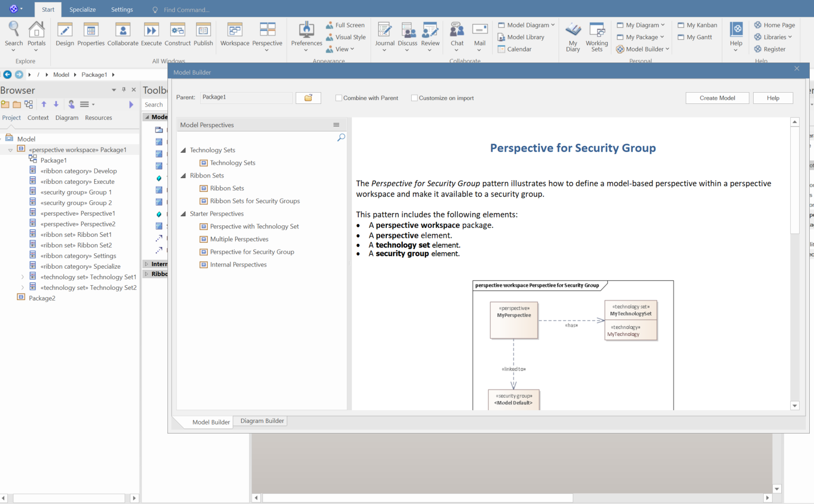Click the Toolbox Search field

154,104
